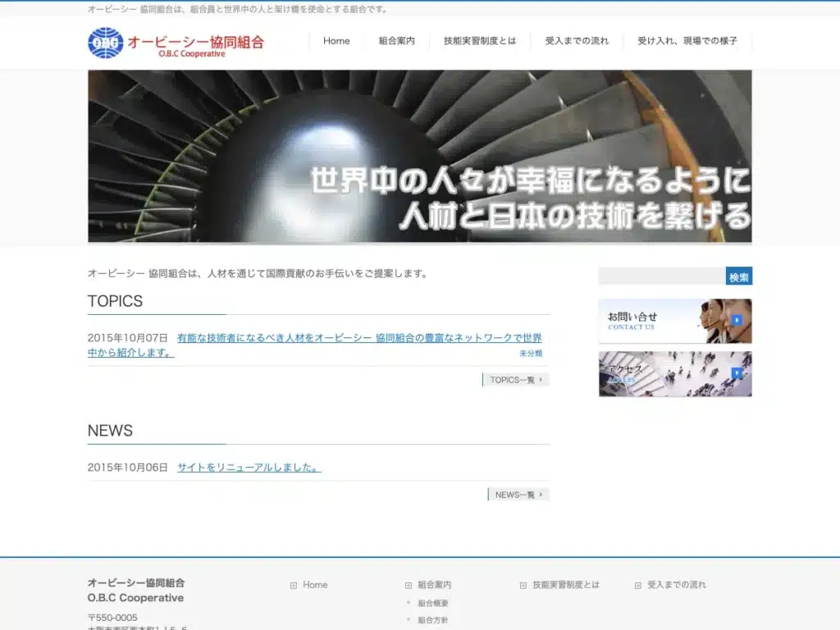840x630 pixels.
Task: Open the 受け入れ、現場での様子 menu item
Action: pos(687,41)
